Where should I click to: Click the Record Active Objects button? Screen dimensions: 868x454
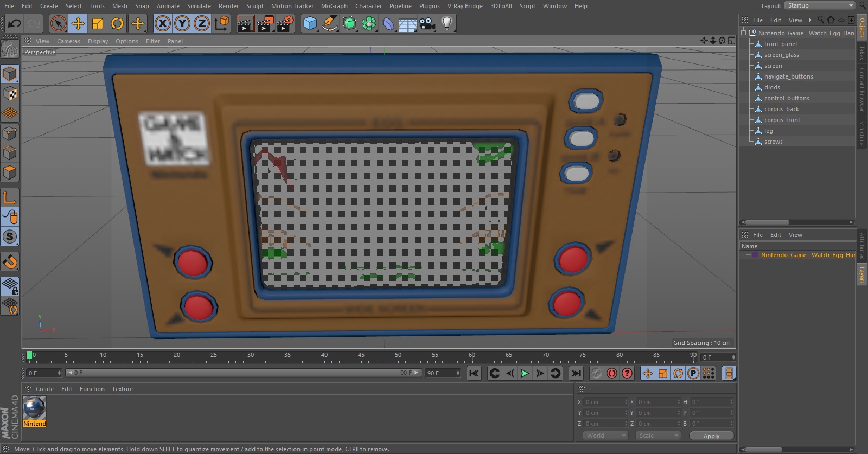[x=596, y=373]
